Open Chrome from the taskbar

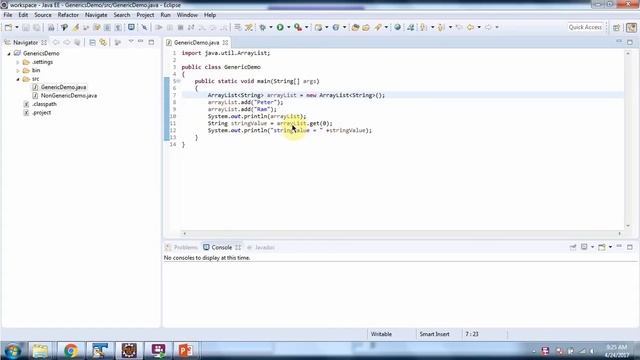71,351
